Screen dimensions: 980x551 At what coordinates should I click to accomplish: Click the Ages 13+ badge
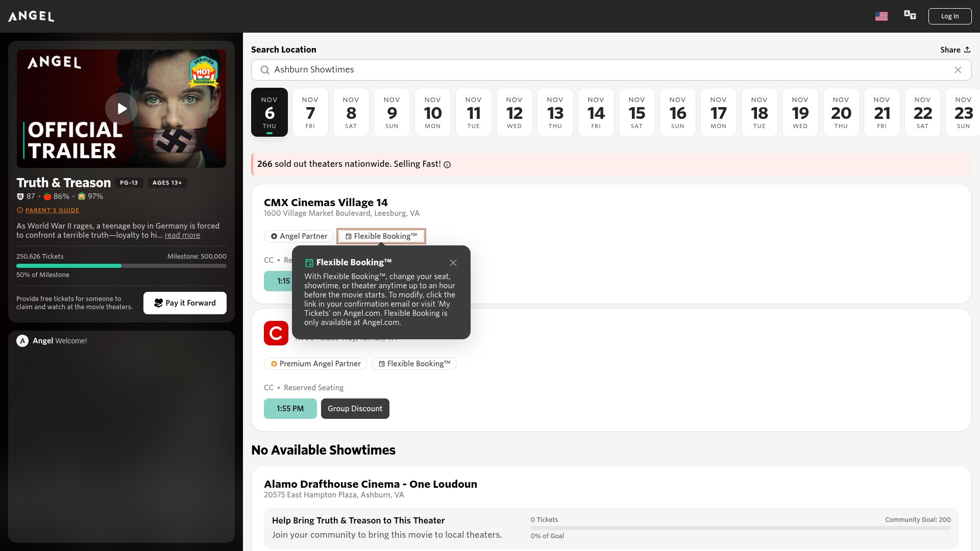(x=167, y=183)
